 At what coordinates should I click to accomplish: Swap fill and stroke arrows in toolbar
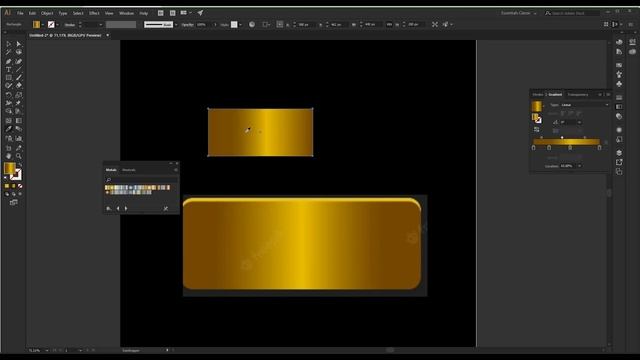(x=20, y=164)
